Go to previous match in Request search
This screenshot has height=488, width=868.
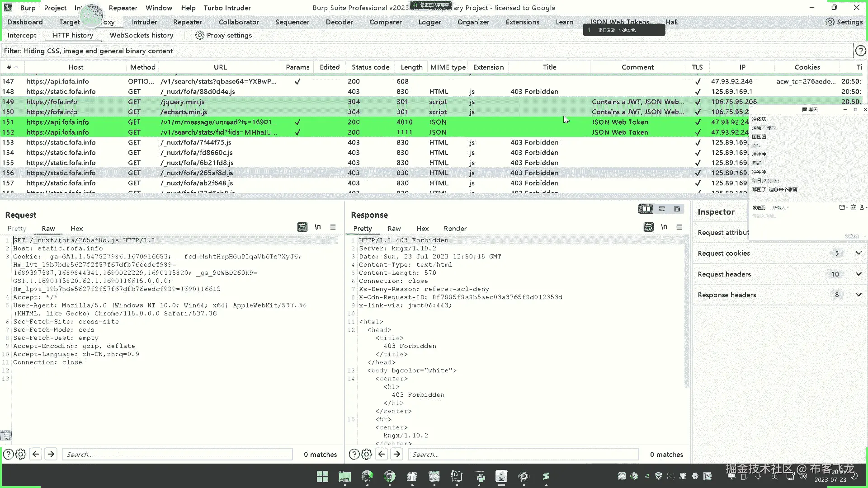[x=36, y=454]
